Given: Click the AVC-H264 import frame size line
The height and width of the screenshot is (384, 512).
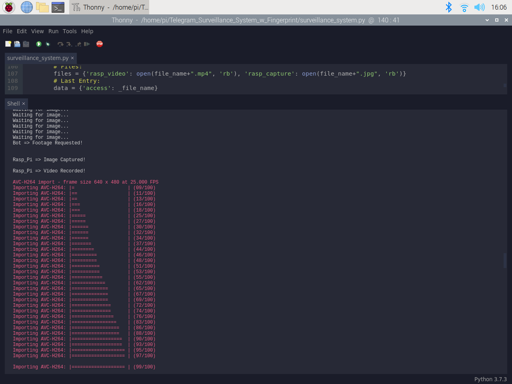Looking at the screenshot, I should point(85,182).
